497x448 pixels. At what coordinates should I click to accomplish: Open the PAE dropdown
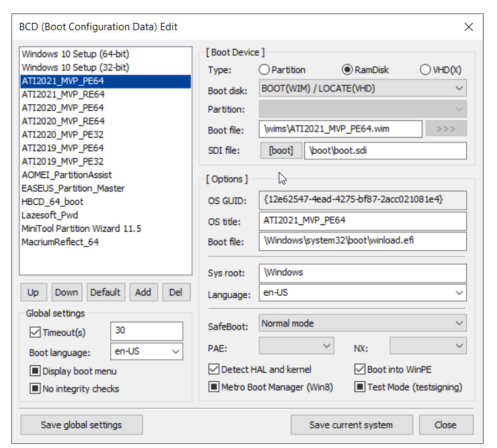pos(296,346)
